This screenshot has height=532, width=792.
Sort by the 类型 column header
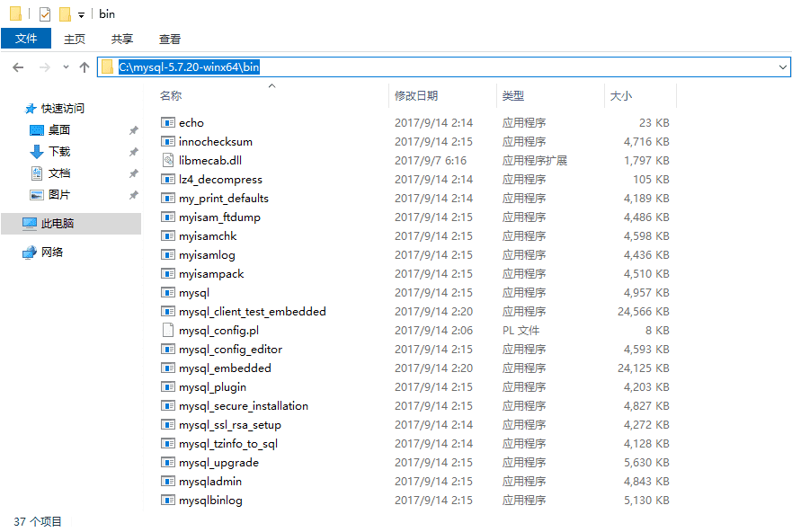tap(513, 95)
